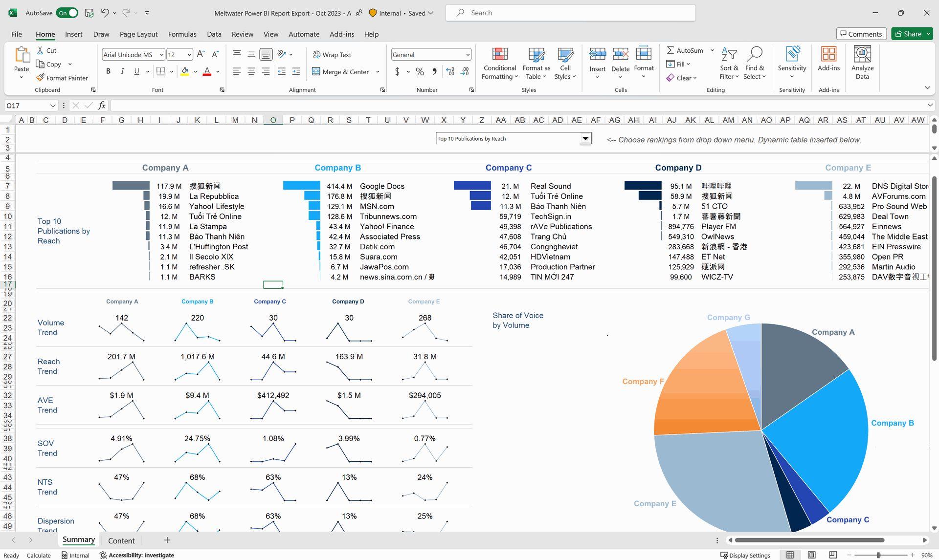Add a new sheet with plus button
Screen dimensions: 939x560
(x=167, y=540)
